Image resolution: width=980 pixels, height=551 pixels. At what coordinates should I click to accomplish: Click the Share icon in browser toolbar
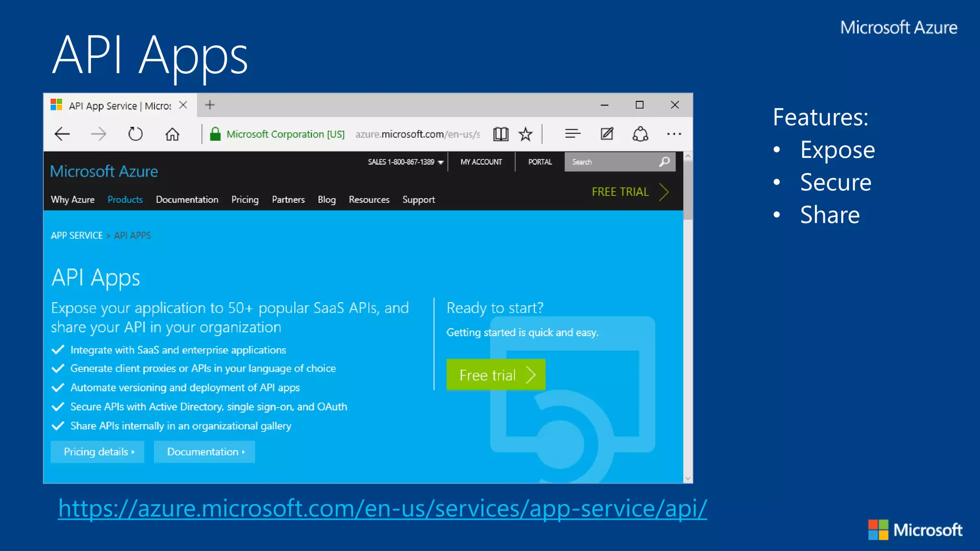pos(640,134)
